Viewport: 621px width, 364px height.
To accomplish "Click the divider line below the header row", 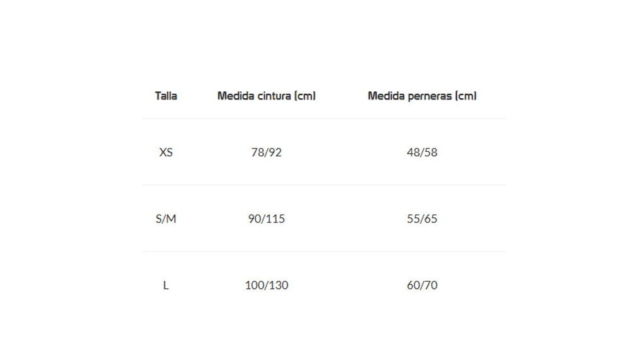I will pos(324,118).
